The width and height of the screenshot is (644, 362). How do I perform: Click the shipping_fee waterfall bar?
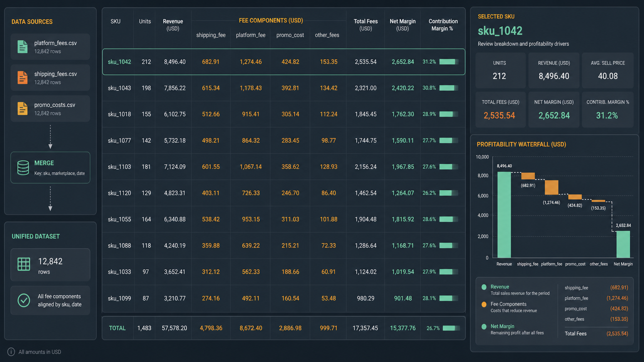[528, 176]
